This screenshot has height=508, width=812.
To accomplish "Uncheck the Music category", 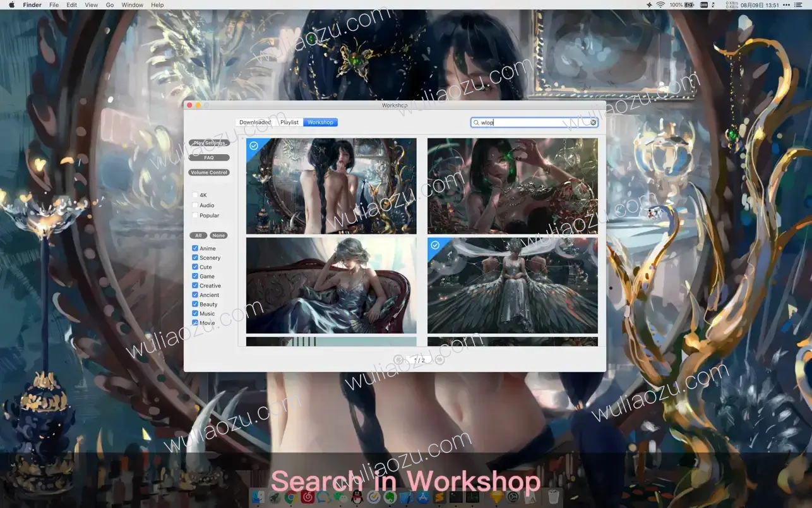I will 195,313.
